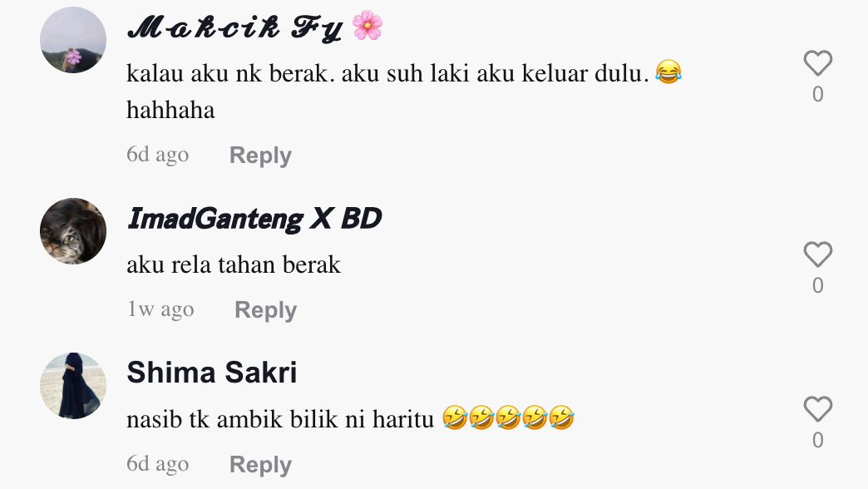Click the like count below Shima Sakri's heart
This screenshot has height=489, width=868.
[817, 440]
